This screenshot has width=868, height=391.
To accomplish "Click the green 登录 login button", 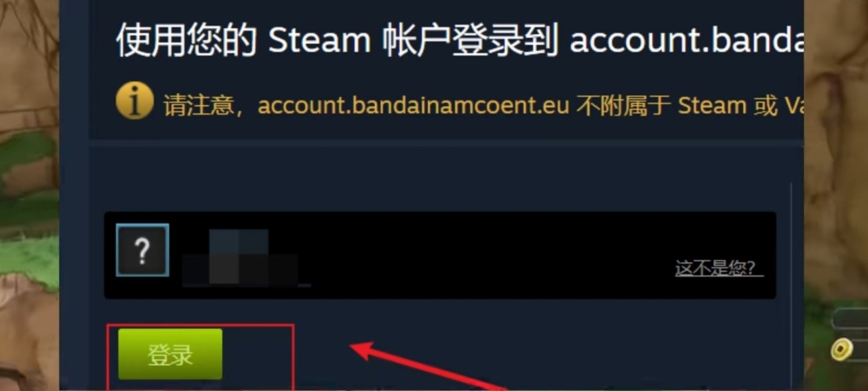I will (170, 354).
